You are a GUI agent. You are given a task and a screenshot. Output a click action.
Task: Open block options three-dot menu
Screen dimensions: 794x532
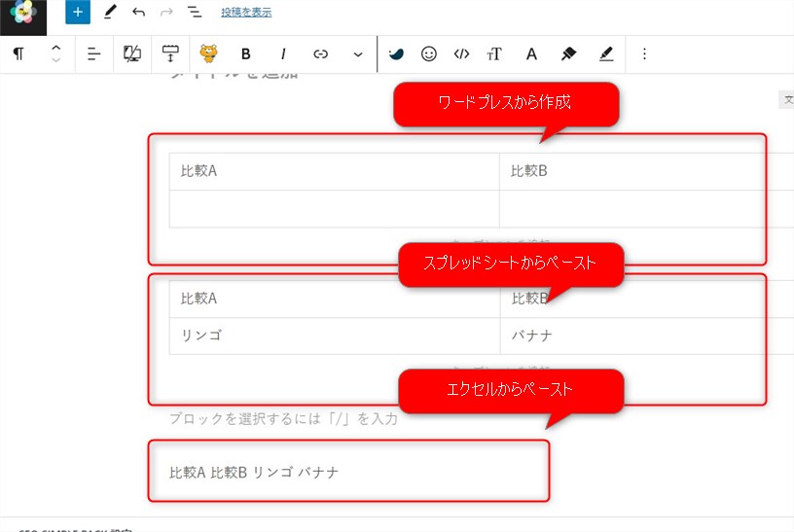click(644, 53)
